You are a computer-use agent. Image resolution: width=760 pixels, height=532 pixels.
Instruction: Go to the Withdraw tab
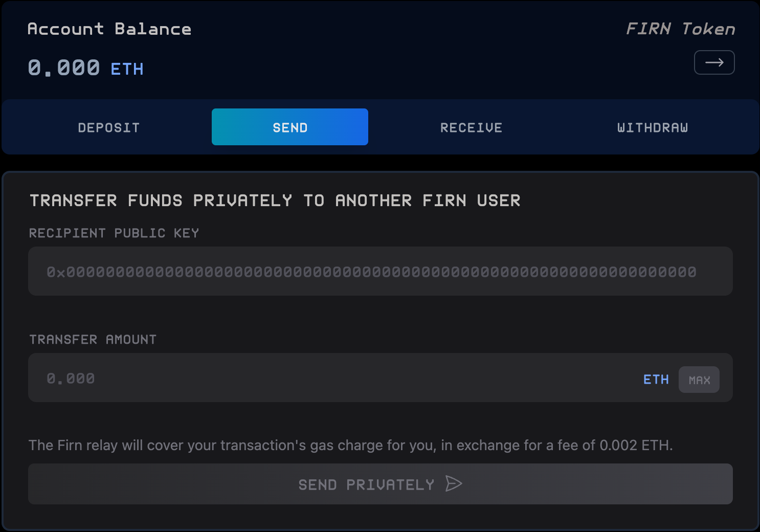[x=652, y=127]
